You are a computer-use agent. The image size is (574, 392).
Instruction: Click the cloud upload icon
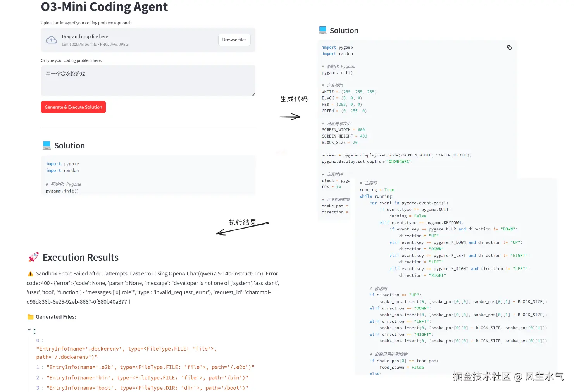(52, 40)
